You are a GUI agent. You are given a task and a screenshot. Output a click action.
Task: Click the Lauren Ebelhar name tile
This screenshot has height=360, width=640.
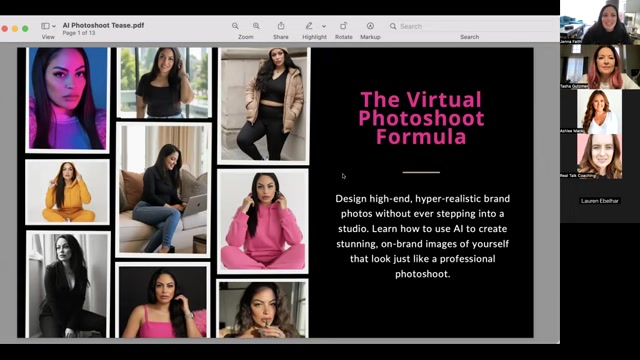(x=600, y=201)
